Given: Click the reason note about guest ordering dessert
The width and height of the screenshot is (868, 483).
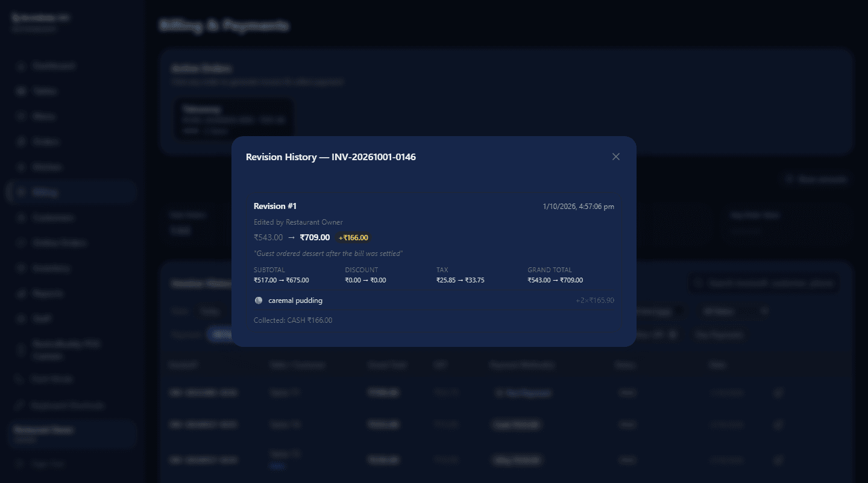Looking at the screenshot, I should (328, 254).
